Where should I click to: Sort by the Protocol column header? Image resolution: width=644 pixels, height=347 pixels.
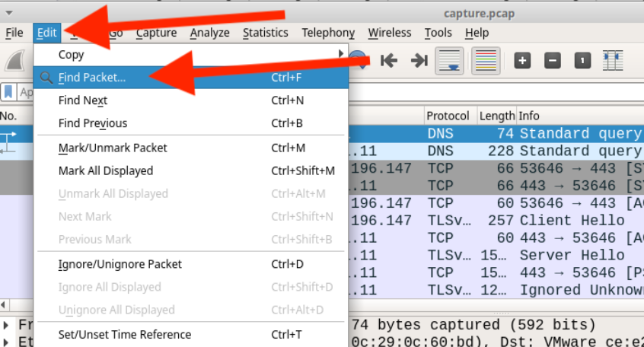(448, 116)
